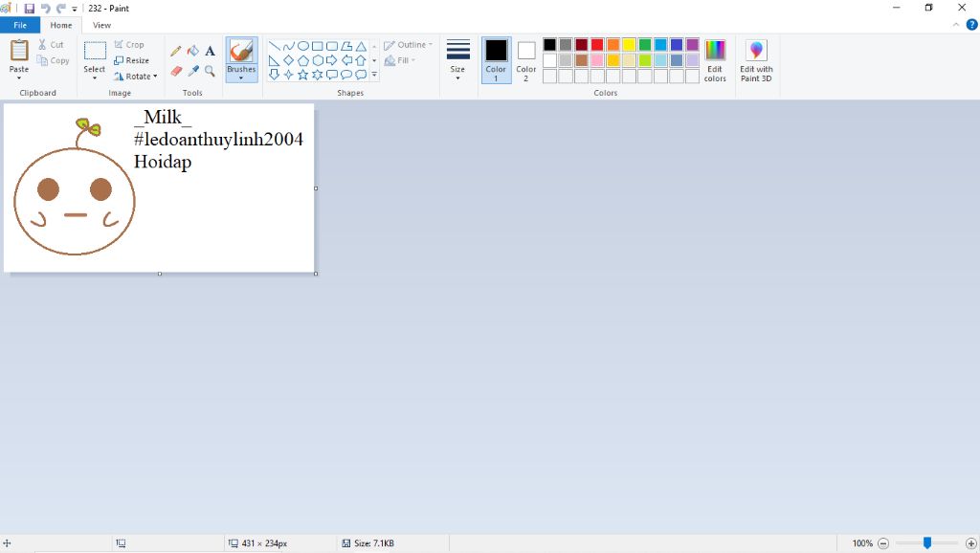Pick the yellow color swatch
This screenshot has height=553, width=980.
point(630,44)
